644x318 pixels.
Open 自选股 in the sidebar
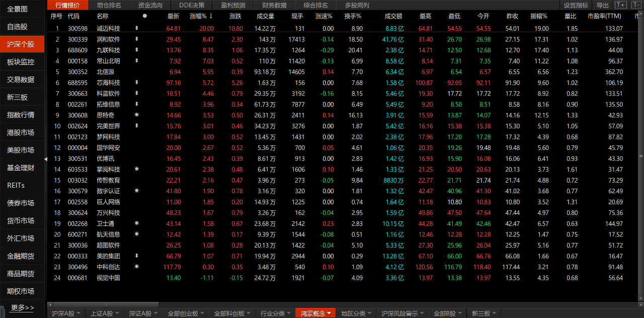(22, 27)
